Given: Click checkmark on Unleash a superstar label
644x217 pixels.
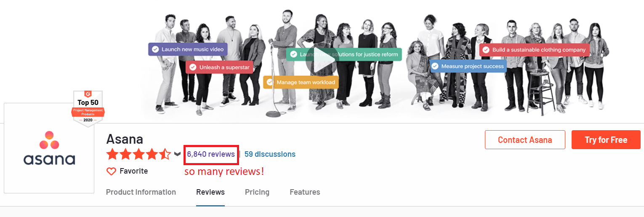Looking at the screenshot, I should pyautogui.click(x=193, y=67).
